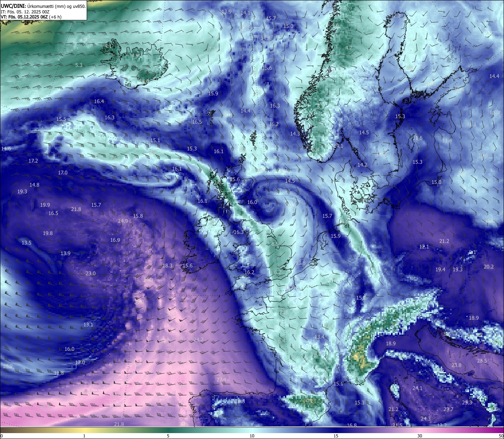The height and width of the screenshot is (439, 504).
Task: Click the map value "14.3" off Norway
Action: [295, 133]
